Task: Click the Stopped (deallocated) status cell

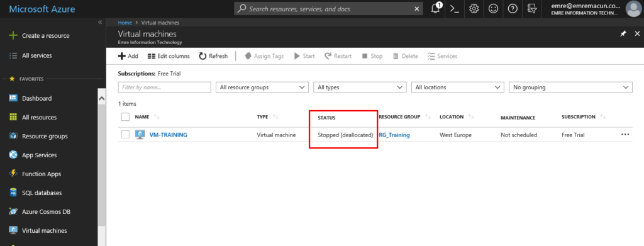Action: [345, 135]
